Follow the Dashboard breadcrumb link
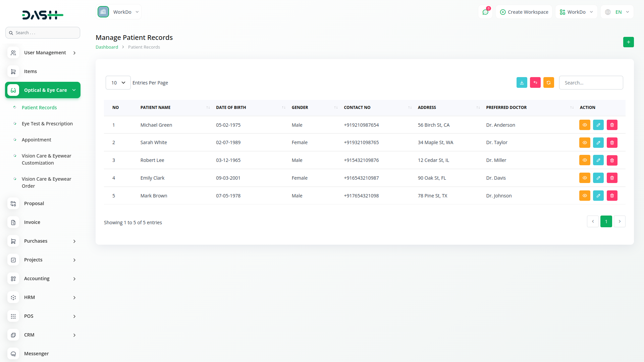This screenshot has width=644, height=362. tap(107, 47)
